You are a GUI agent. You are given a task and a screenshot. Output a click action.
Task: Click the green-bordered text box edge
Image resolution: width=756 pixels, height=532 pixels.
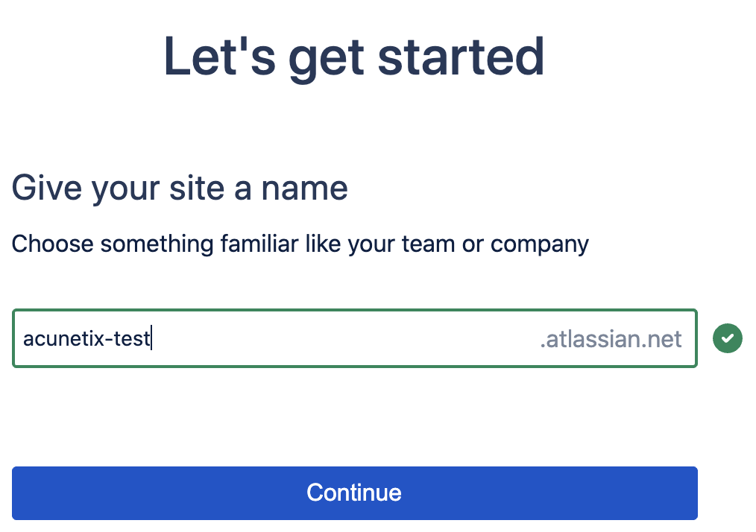(354, 310)
